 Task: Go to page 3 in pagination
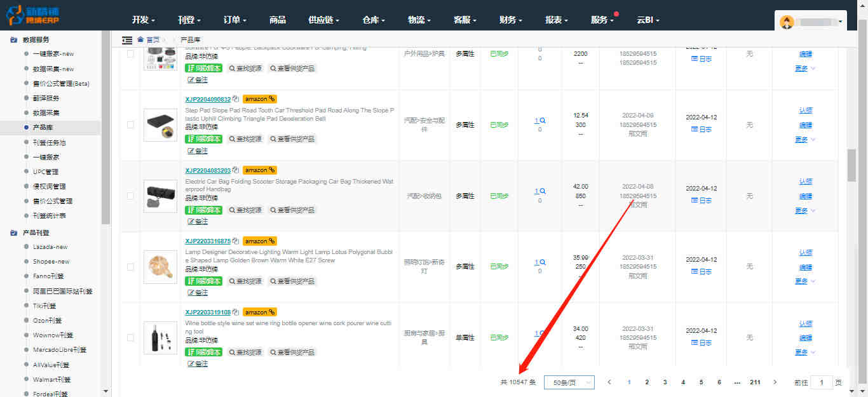tap(665, 382)
